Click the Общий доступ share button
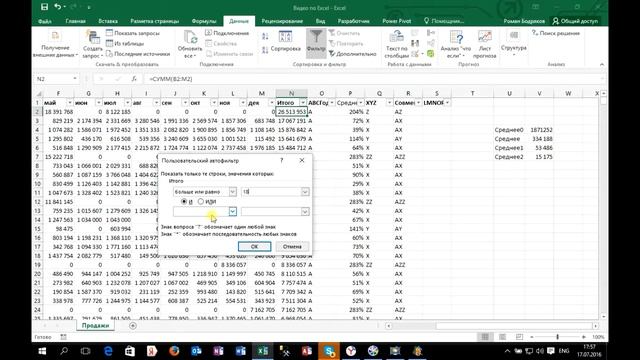The width and height of the screenshot is (640, 360). (x=575, y=21)
